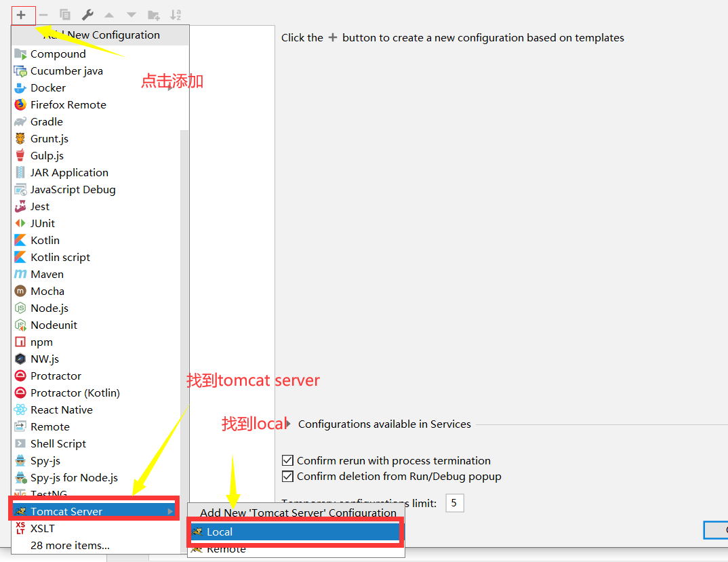Select NW.js configuration entry
728x562 pixels.
(x=96, y=359)
